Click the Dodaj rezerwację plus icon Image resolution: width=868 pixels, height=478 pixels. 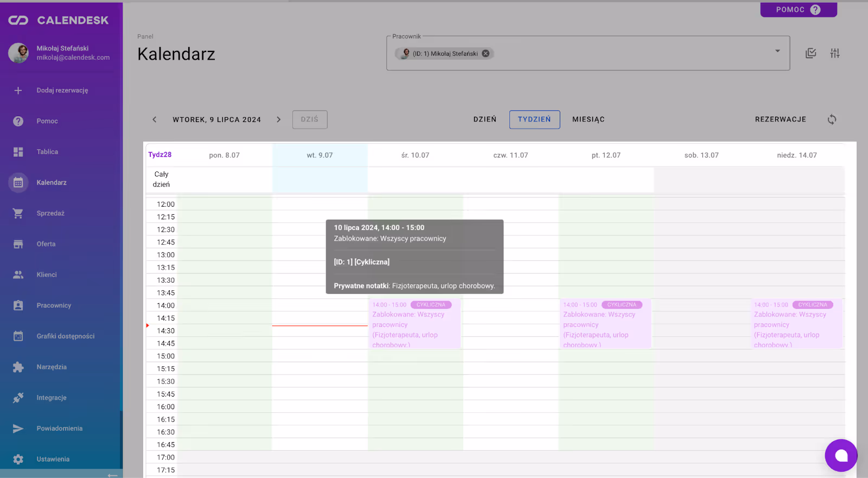click(18, 91)
